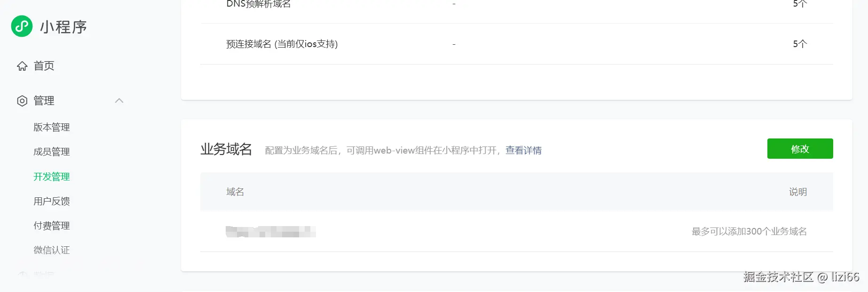Viewport: 868px width, 292px height.
Task: Click the blurred business domain entry
Action: tap(270, 231)
